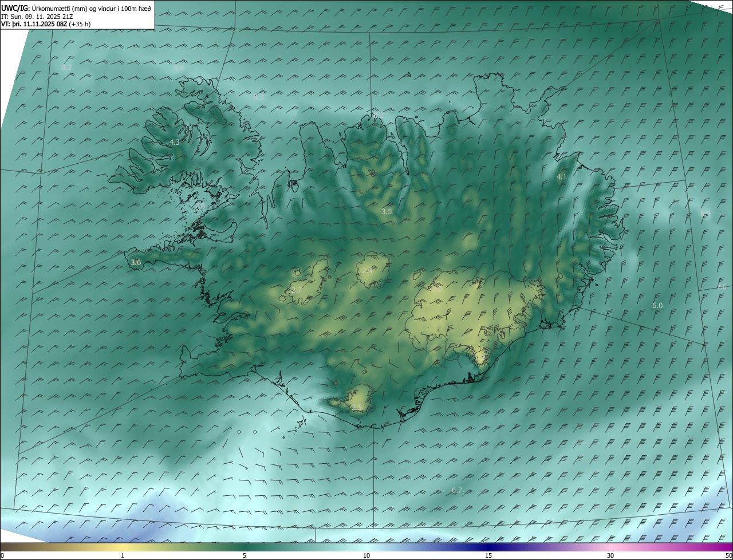Click the pale yellow segment of the color bar
This screenshot has height=560, width=733.
(x=123, y=547)
